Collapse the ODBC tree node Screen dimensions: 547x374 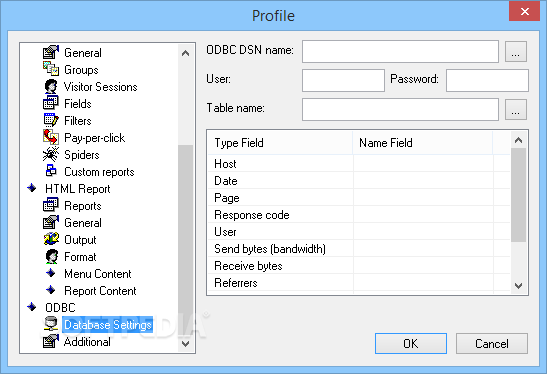coord(32,307)
